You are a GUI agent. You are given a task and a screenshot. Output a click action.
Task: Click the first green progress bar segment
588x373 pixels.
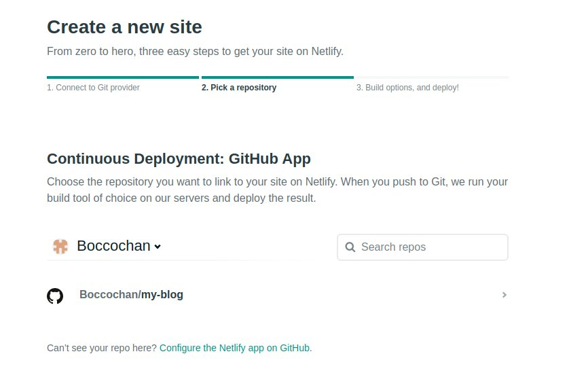(123, 77)
